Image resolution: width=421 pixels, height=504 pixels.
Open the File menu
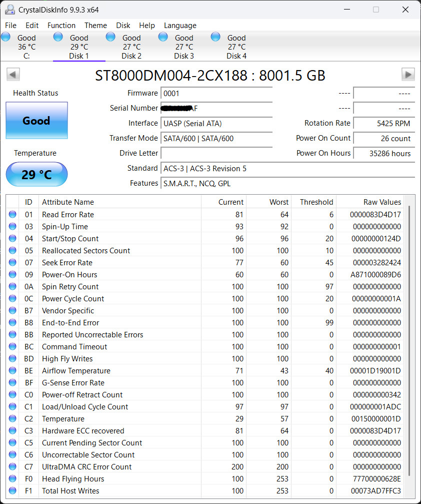pos(10,26)
